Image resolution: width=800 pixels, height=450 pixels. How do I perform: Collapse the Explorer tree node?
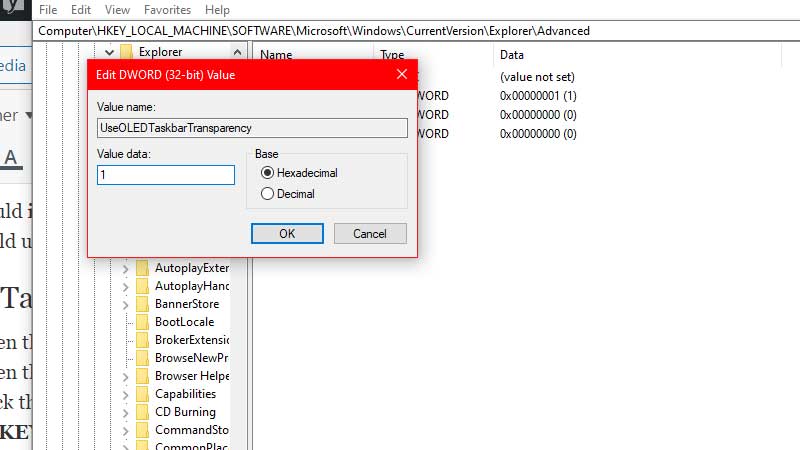pyautogui.click(x=109, y=52)
